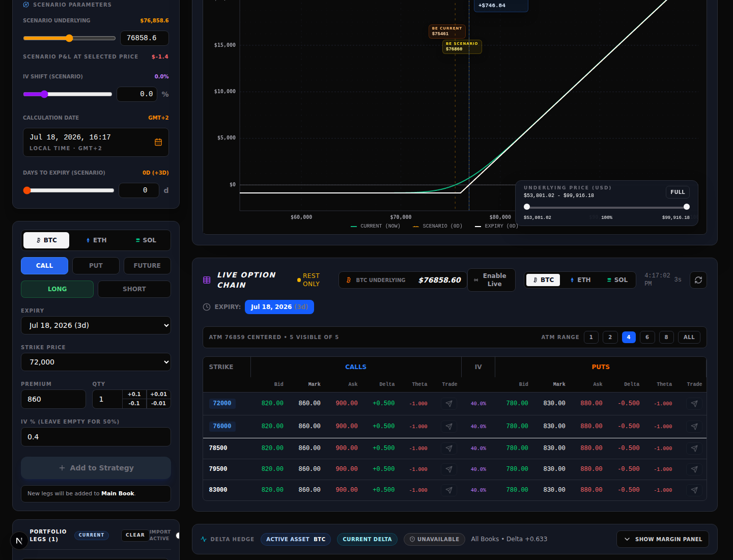The height and width of the screenshot is (560, 733).
Task: Click the expiry clock icon
Action: click(207, 307)
